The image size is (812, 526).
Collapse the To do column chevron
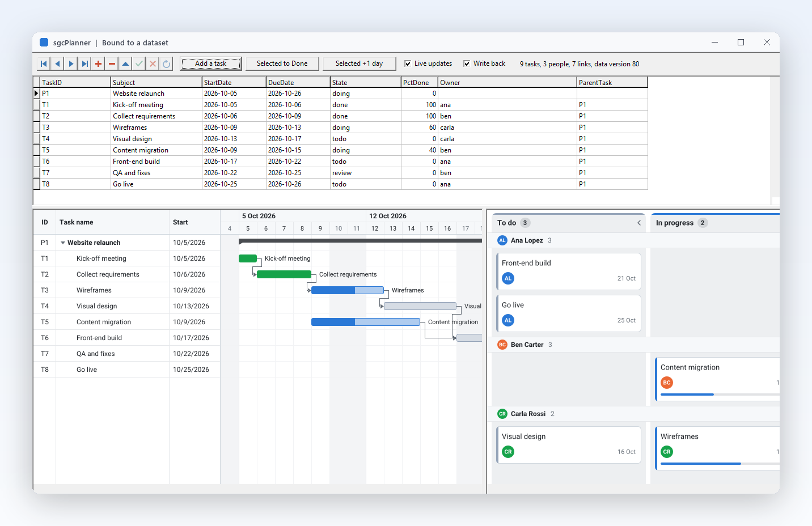pos(639,223)
